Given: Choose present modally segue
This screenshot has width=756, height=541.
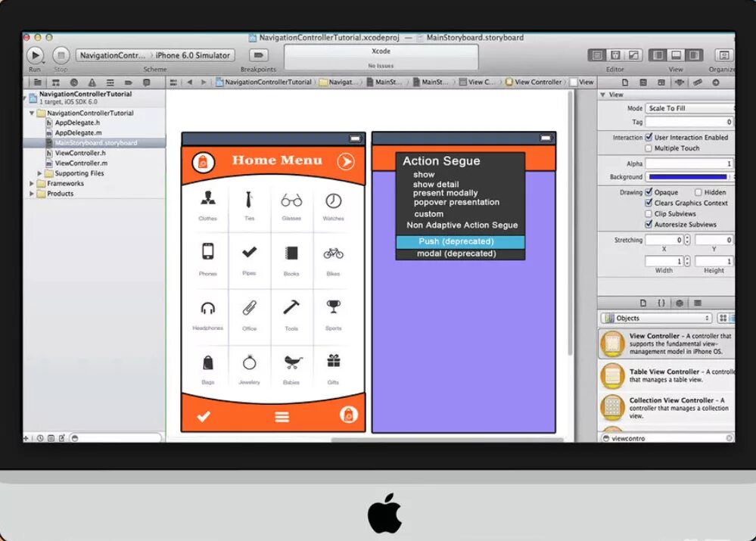Looking at the screenshot, I should pyautogui.click(x=445, y=193).
